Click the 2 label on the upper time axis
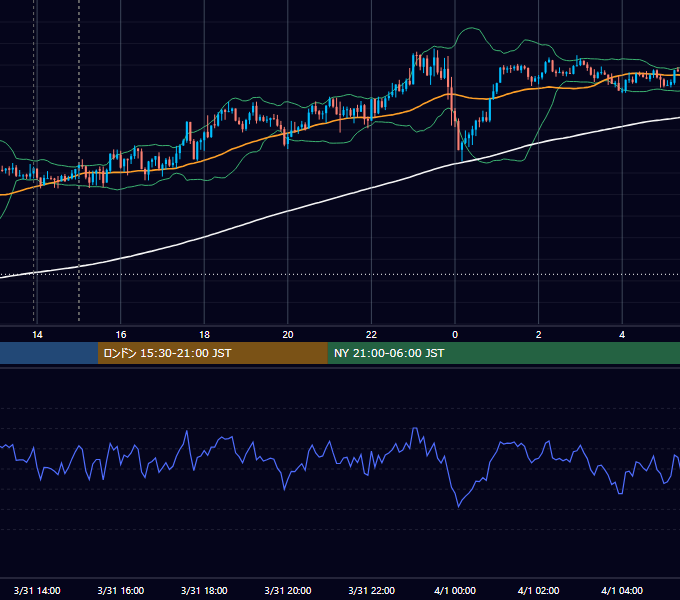 pos(539,335)
